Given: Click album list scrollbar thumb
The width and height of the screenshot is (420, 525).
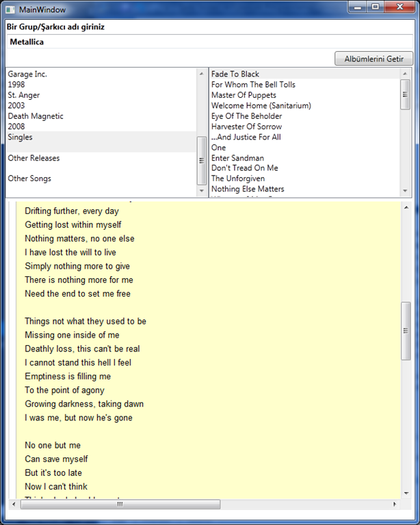Looking at the screenshot, I should pyautogui.click(x=201, y=161).
